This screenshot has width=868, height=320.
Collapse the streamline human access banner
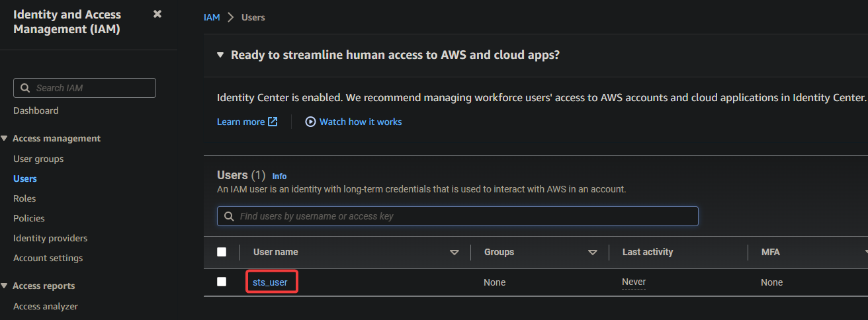tap(220, 55)
